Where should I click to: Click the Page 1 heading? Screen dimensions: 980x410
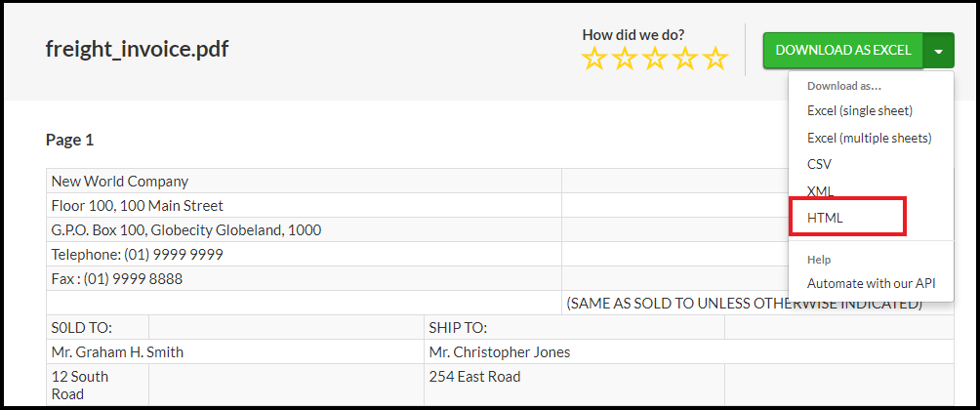(69, 140)
